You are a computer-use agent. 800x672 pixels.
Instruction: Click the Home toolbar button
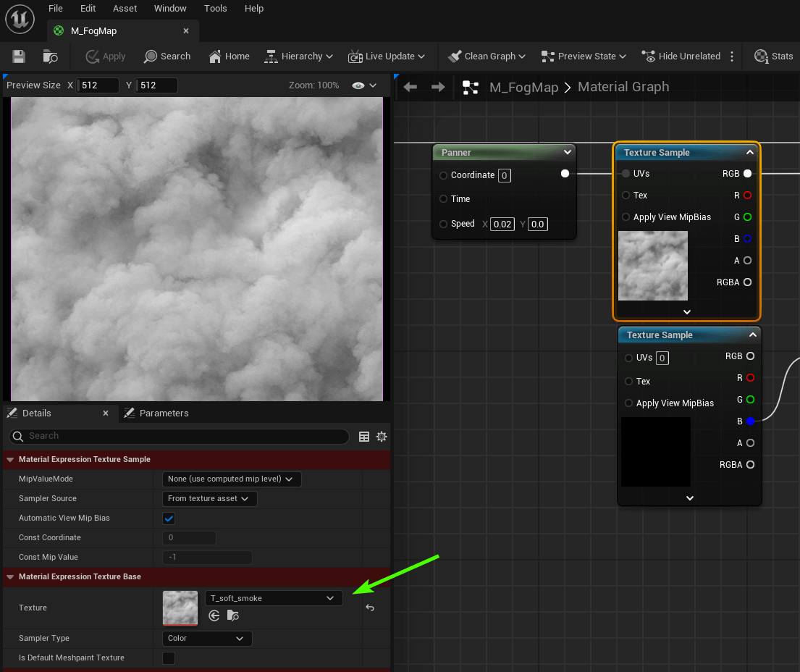(229, 56)
